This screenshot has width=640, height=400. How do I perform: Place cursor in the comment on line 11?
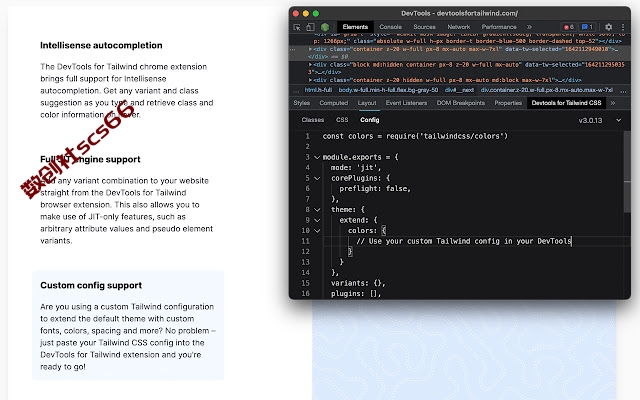464,241
